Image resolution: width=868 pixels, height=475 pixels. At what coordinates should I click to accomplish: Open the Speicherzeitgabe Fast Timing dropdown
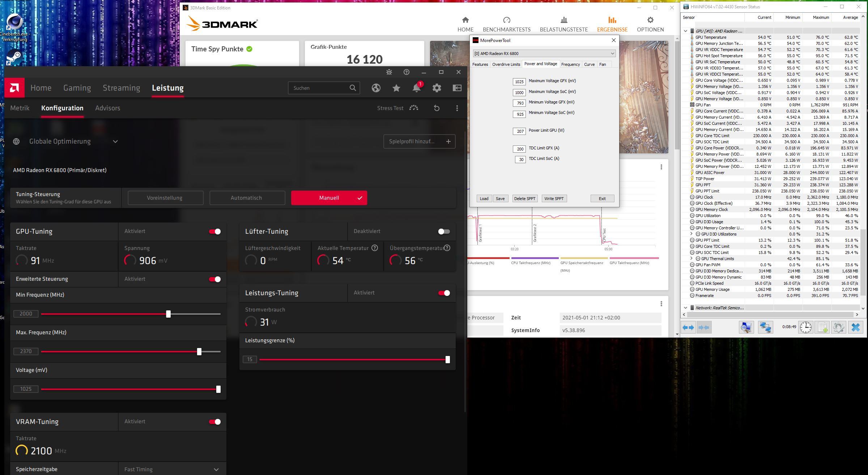pyautogui.click(x=172, y=469)
